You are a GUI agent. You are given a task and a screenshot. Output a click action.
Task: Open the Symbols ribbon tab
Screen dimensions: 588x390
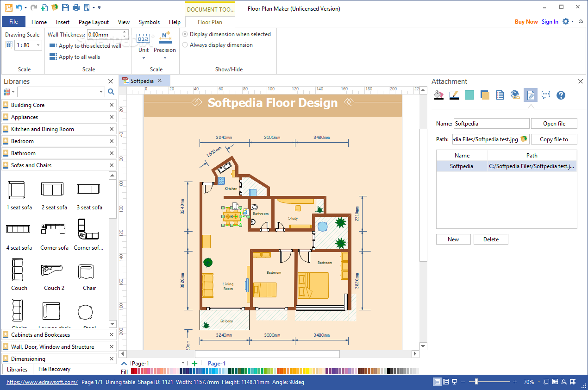[149, 22]
